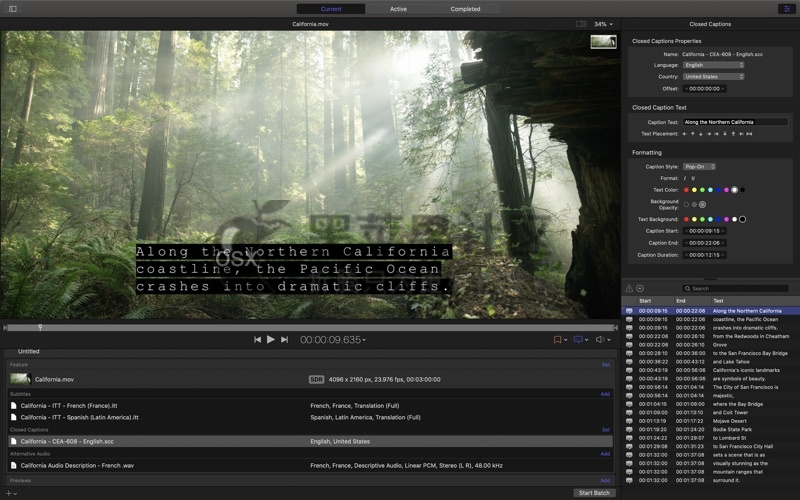800x500 pixels.
Task: Click the playhead on the viewer timeline
Action: 40,328
